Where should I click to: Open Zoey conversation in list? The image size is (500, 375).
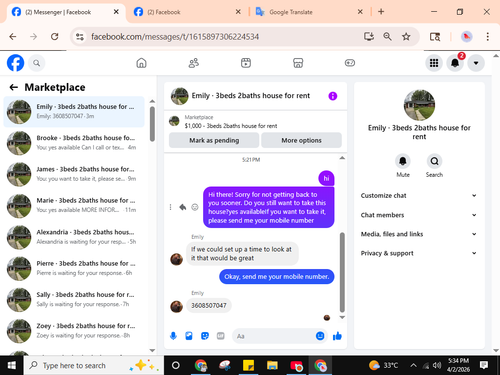click(74, 331)
